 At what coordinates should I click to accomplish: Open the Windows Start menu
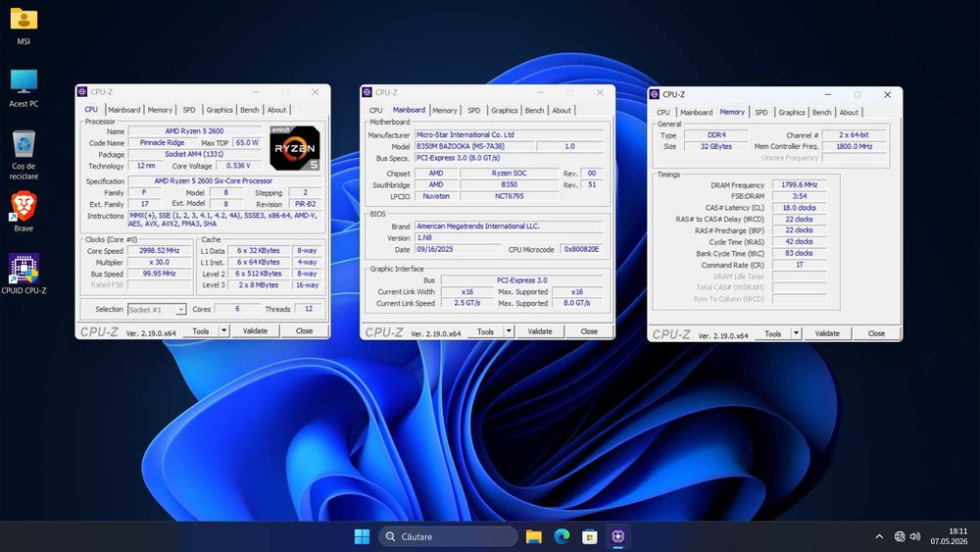tap(362, 536)
